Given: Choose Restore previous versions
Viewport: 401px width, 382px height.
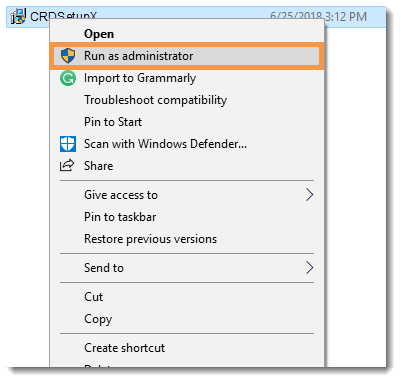Looking at the screenshot, I should [150, 239].
